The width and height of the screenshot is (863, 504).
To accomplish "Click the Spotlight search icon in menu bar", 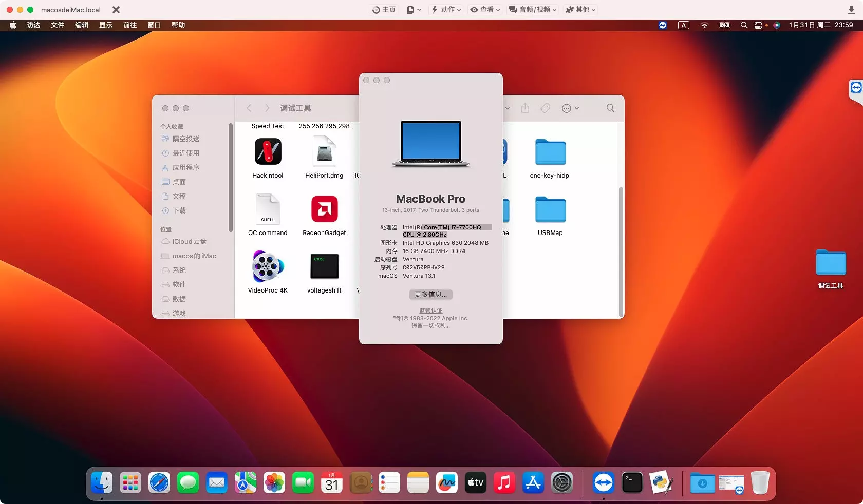I will [x=743, y=25].
